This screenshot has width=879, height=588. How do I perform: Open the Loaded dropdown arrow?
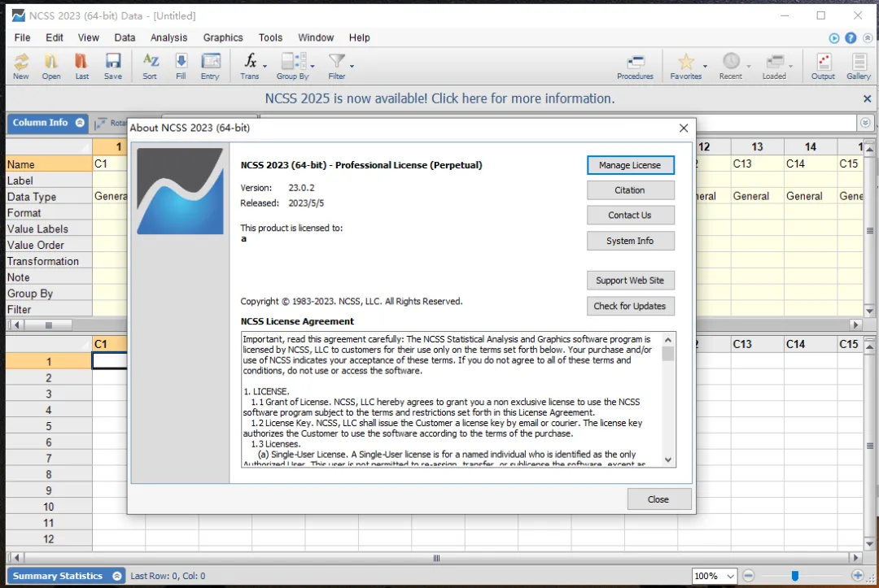(790, 66)
